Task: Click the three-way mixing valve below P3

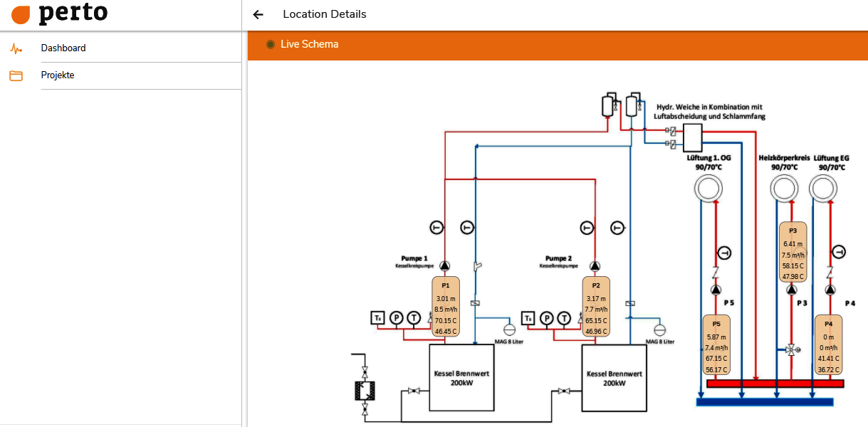Action: [791, 349]
